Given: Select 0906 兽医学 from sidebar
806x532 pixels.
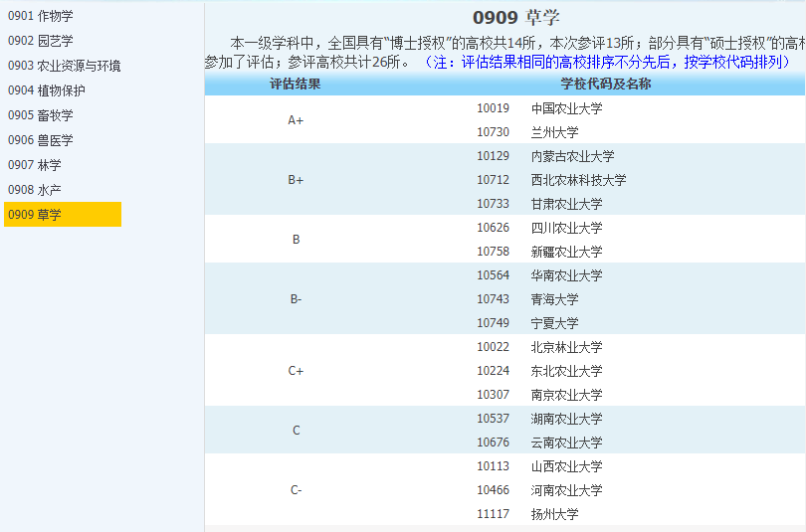Looking at the screenshot, I should [41, 140].
